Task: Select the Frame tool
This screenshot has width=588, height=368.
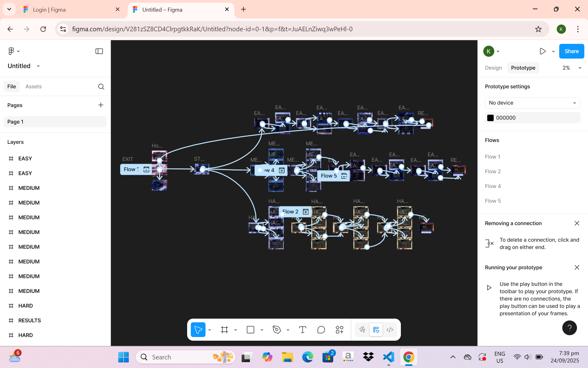Action: pyautogui.click(x=224, y=330)
